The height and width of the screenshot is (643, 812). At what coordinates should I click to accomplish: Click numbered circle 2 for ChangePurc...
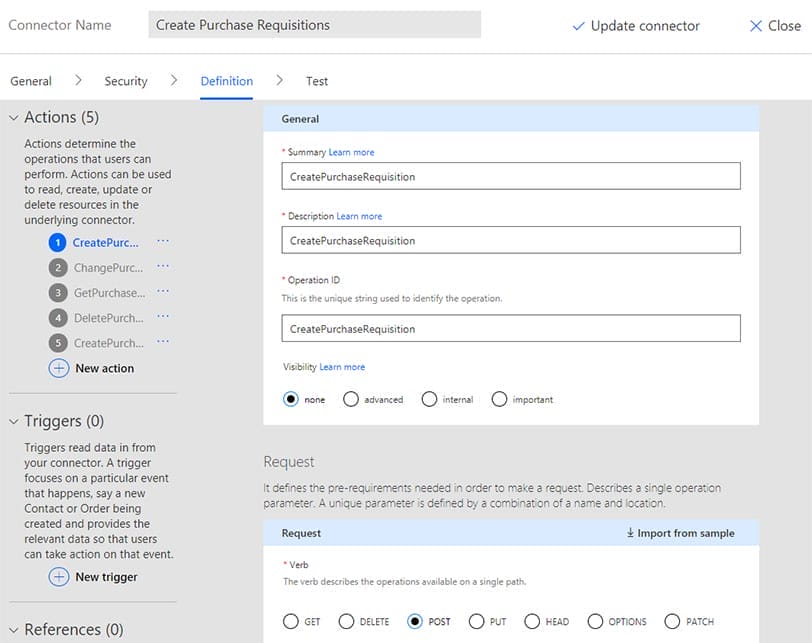[58, 268]
